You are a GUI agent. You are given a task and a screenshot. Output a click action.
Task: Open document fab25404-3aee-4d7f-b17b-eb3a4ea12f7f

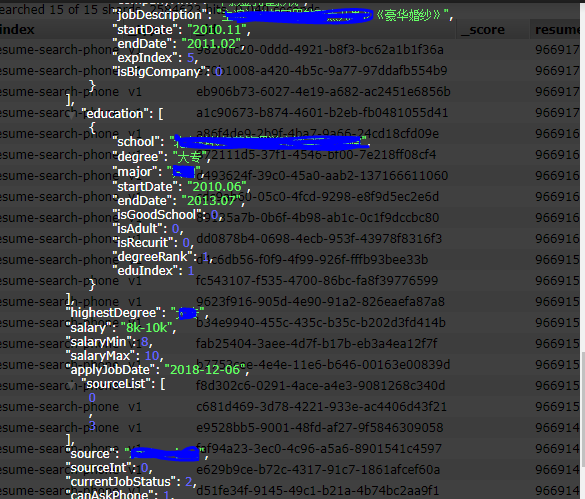tap(316, 343)
